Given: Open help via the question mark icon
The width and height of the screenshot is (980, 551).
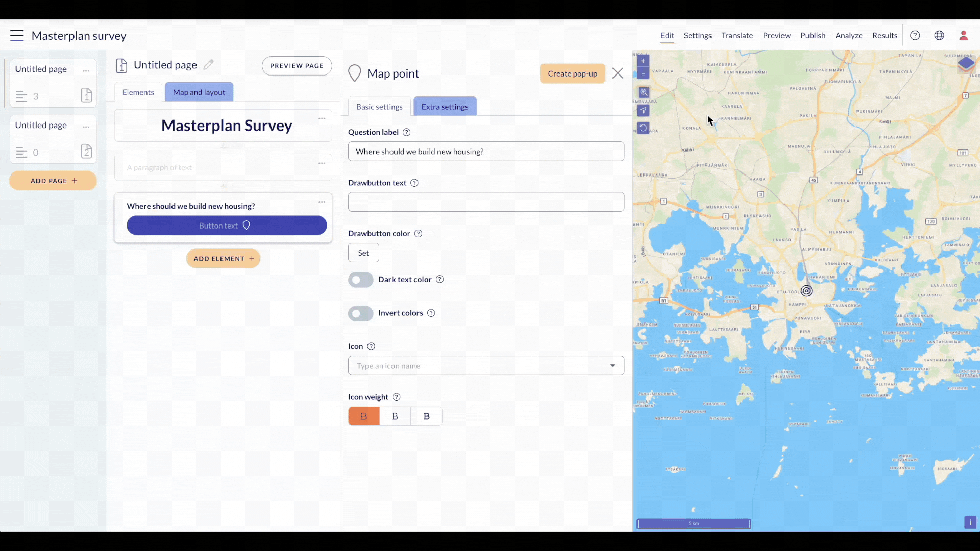Looking at the screenshot, I should coord(915,35).
